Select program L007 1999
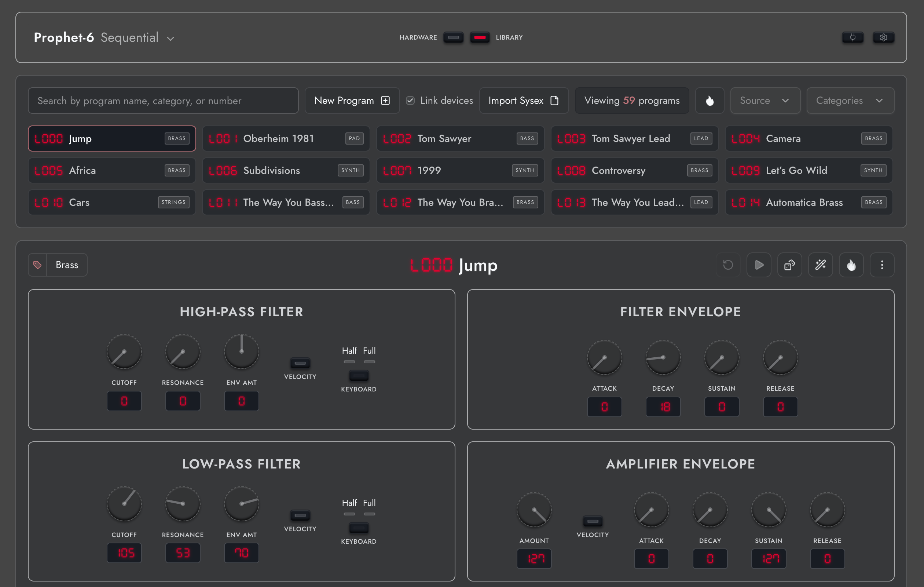The height and width of the screenshot is (587, 924). pyautogui.click(x=460, y=171)
